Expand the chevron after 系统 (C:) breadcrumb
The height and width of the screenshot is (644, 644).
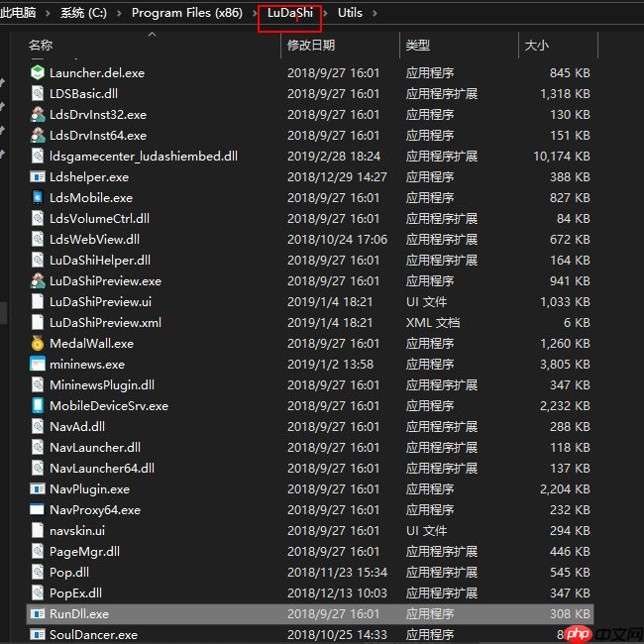[119, 13]
